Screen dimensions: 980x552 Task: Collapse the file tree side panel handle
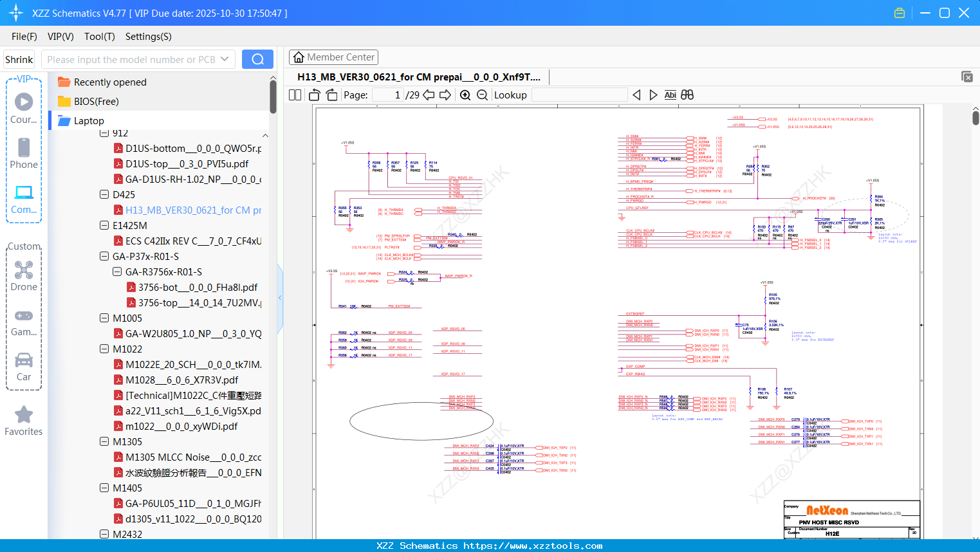280,297
